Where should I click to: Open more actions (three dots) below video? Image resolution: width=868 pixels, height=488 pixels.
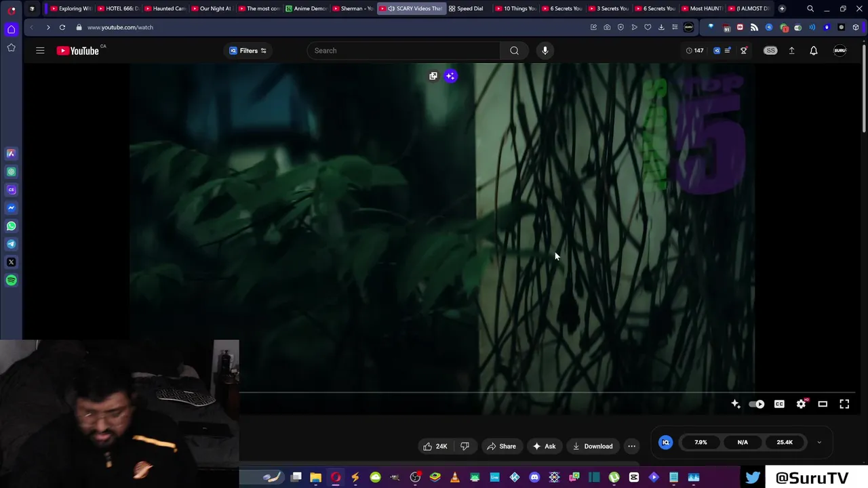(631, 446)
